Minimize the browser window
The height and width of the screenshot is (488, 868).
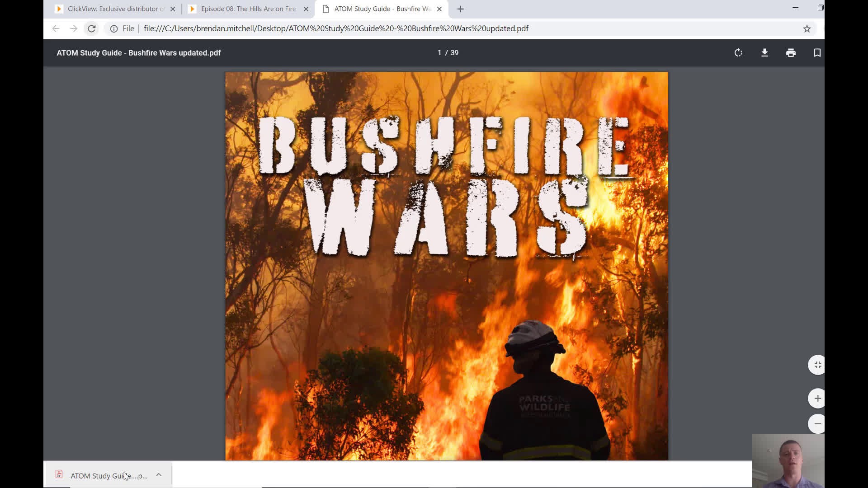(796, 8)
